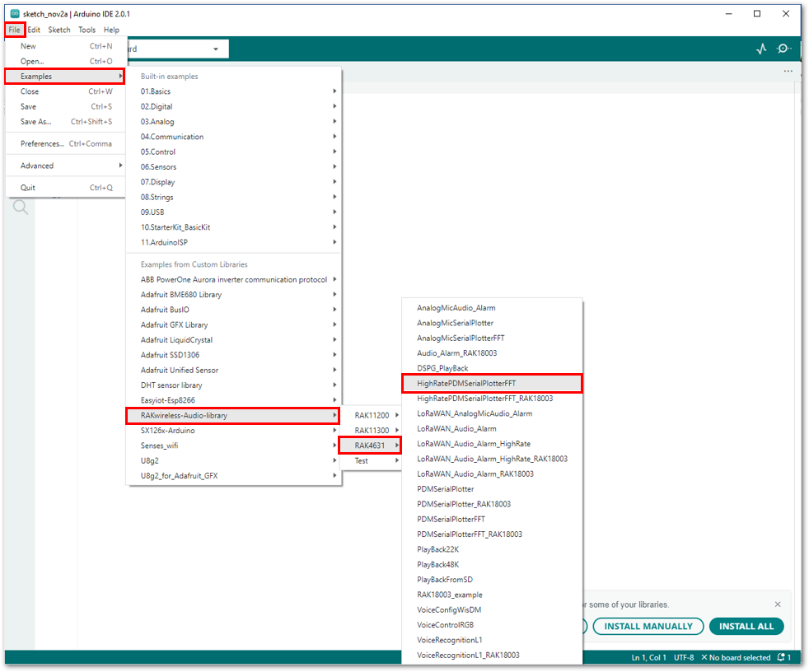Click the INSTALL ALL button
The image size is (809, 672).
pyautogui.click(x=746, y=627)
